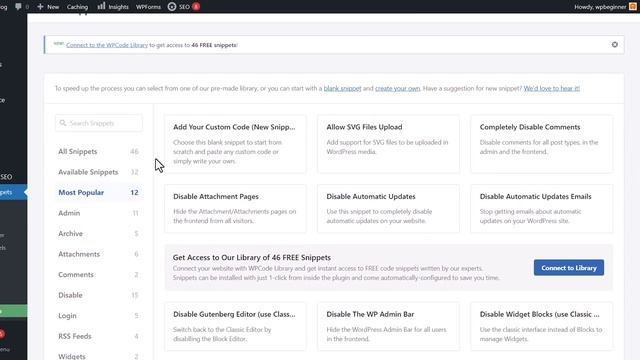640x360 pixels.
Task: Select the Login snippet category
Action: (x=98, y=316)
